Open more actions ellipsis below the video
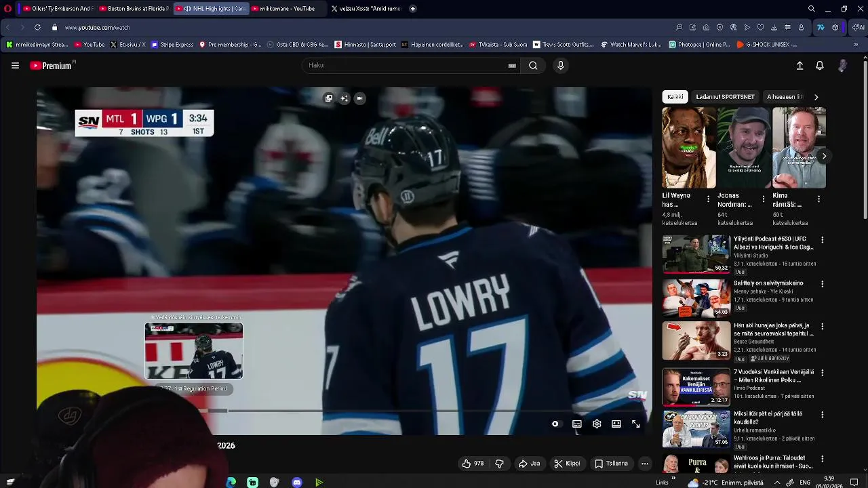Image resolution: width=868 pixels, height=488 pixels. 645,464
